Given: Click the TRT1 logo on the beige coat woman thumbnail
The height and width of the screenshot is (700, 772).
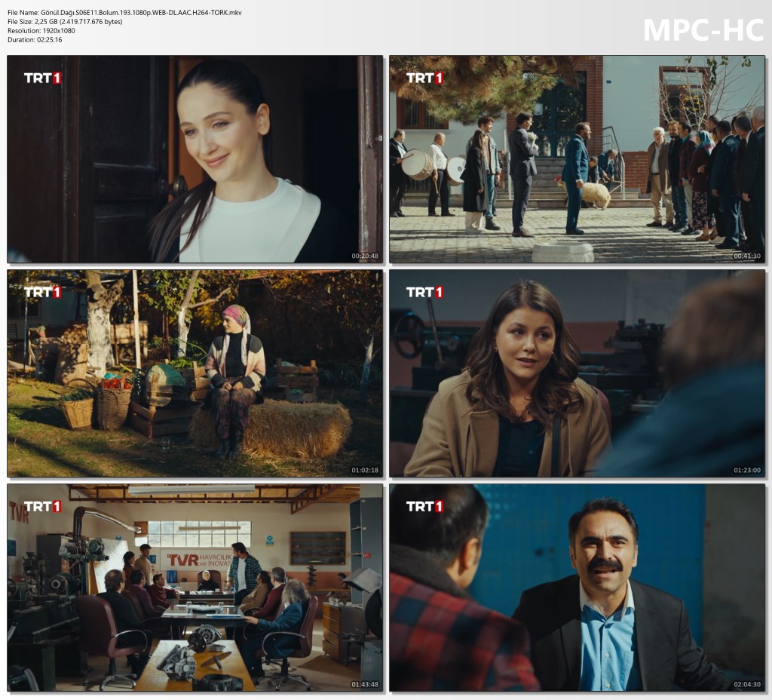Looking at the screenshot, I should tap(424, 292).
